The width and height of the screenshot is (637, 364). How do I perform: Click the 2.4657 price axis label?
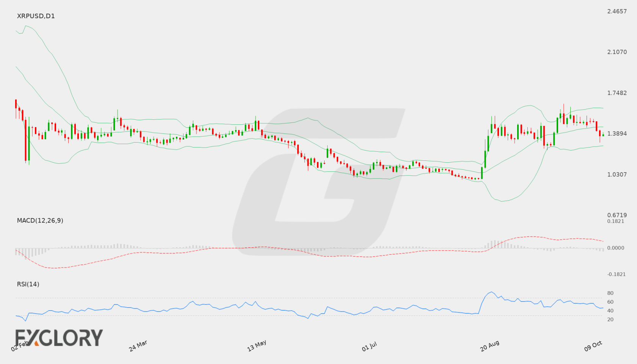tap(617, 11)
